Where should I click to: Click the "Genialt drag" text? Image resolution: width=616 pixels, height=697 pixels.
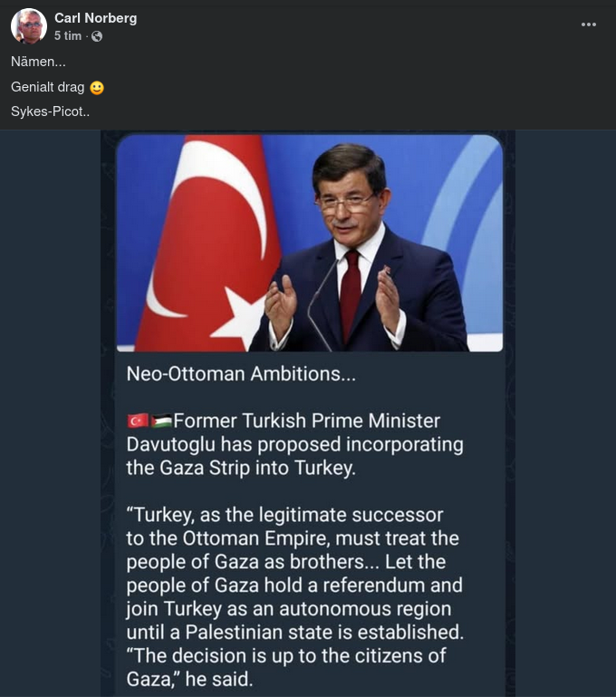click(x=47, y=88)
